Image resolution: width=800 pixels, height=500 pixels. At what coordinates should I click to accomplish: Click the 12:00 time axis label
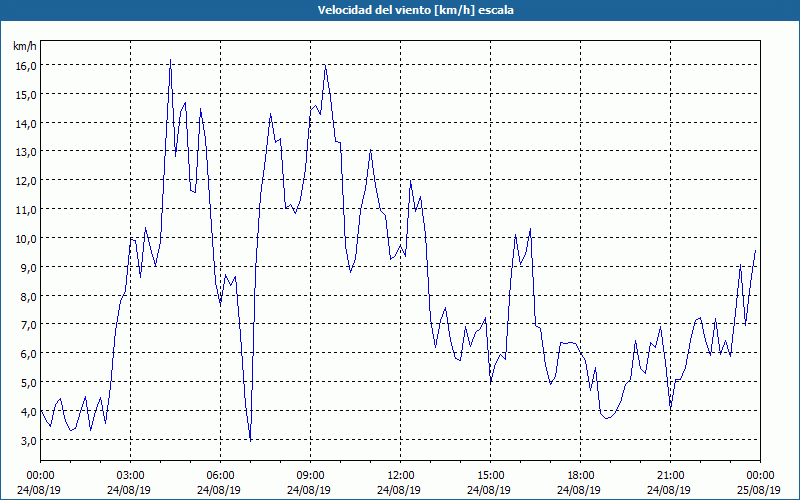(401, 476)
